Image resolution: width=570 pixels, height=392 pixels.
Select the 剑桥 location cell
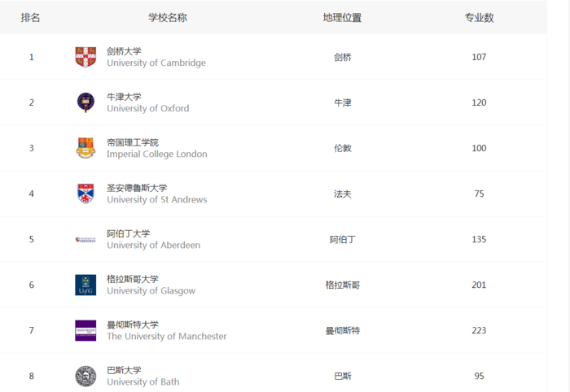click(x=343, y=58)
